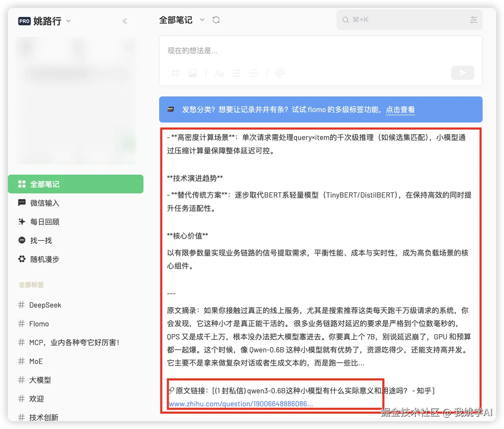Send the note with arrow button

463,73
